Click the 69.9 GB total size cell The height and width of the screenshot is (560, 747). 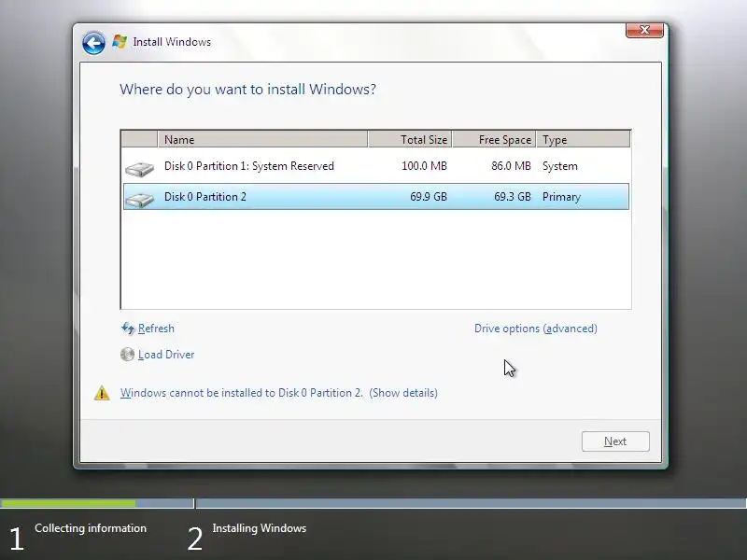(429, 197)
